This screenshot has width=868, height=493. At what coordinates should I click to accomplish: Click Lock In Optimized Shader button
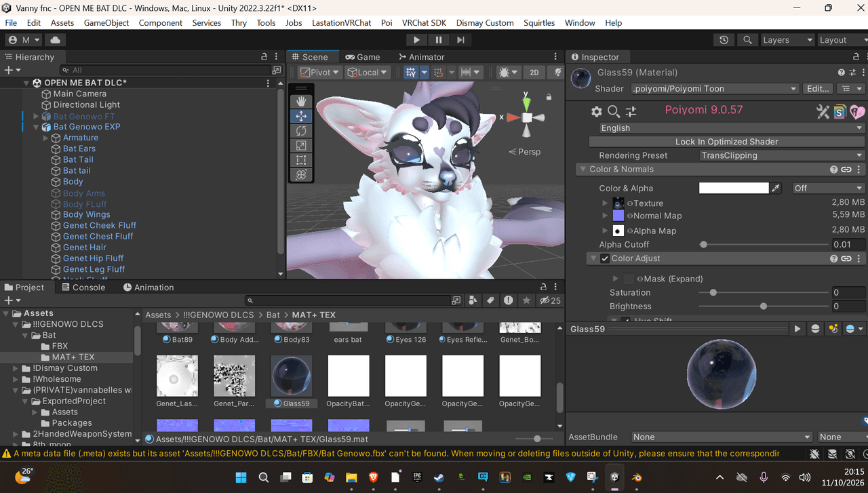pos(726,142)
